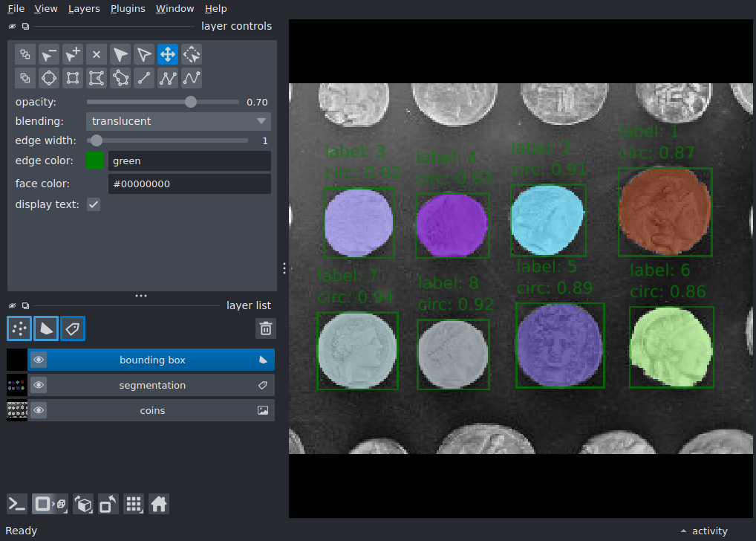Open the green edge color swatch
The height and width of the screenshot is (541, 756).
(95, 161)
